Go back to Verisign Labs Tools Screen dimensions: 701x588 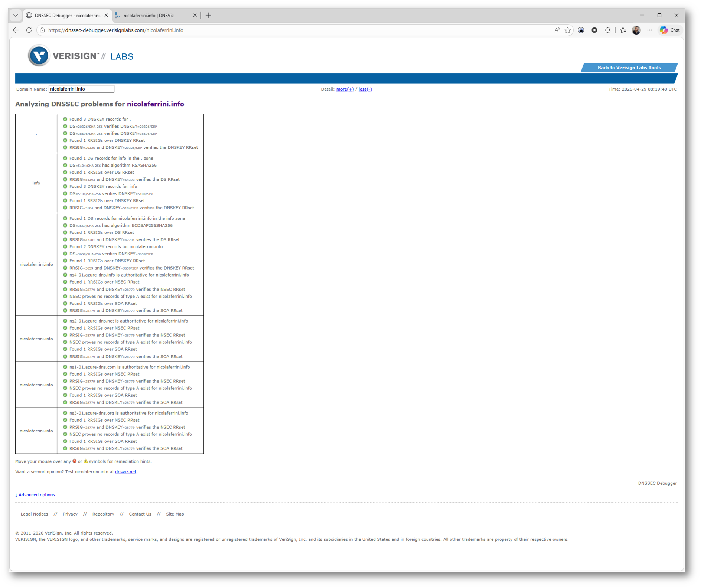629,68
